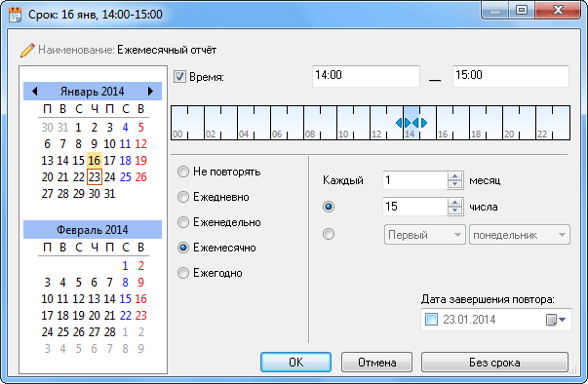This screenshot has width=588, height=384.
Task: Click the Февраль 2014 month header
Action: pos(93,230)
